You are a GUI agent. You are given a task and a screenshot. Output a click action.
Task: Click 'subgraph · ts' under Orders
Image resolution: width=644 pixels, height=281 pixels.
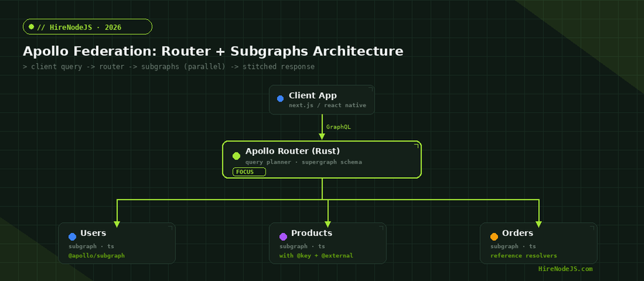click(513, 247)
